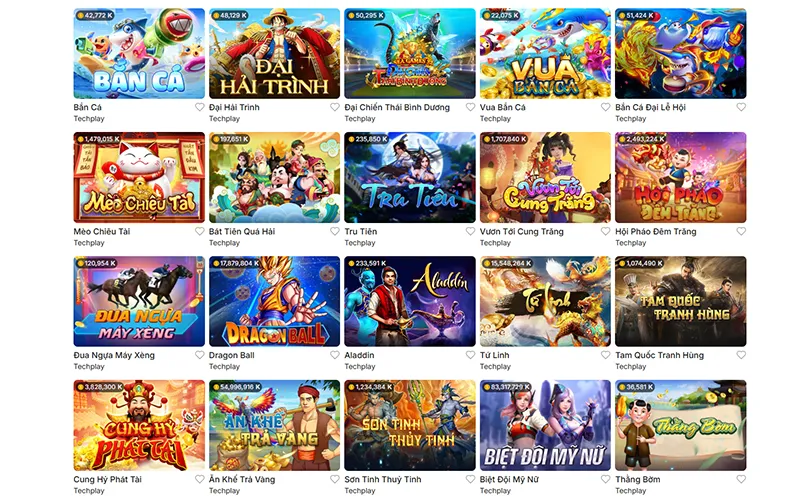Viewport: 800px width, 500px height.
Task: Add Đại Chiến Thái Bình Dương to favorites
Action: point(470,107)
